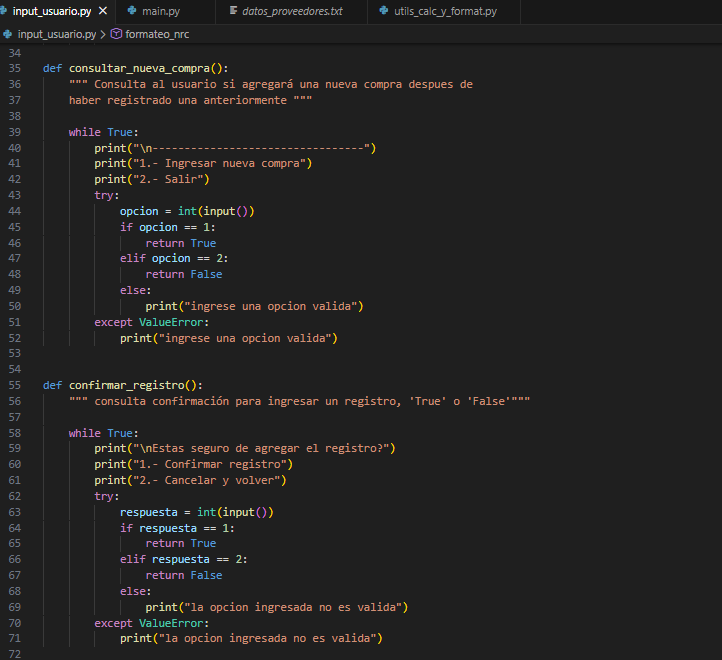
Task: Click the text file icon on datos_proveedores.txt tab
Action: coord(234,11)
